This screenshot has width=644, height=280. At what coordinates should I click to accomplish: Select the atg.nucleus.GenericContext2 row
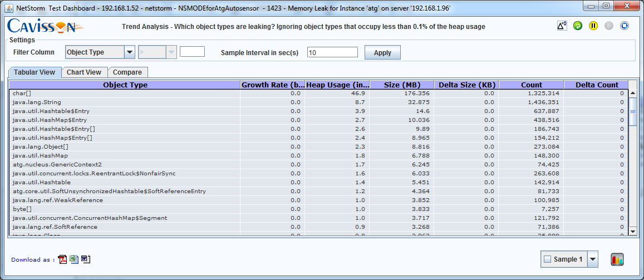pyautogui.click(x=319, y=164)
